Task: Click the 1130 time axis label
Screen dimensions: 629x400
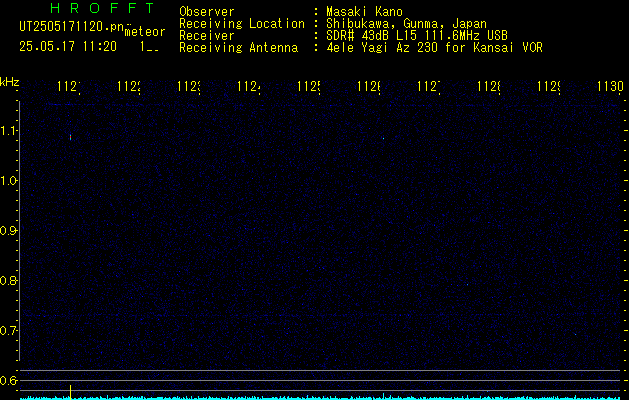Action: click(x=610, y=86)
